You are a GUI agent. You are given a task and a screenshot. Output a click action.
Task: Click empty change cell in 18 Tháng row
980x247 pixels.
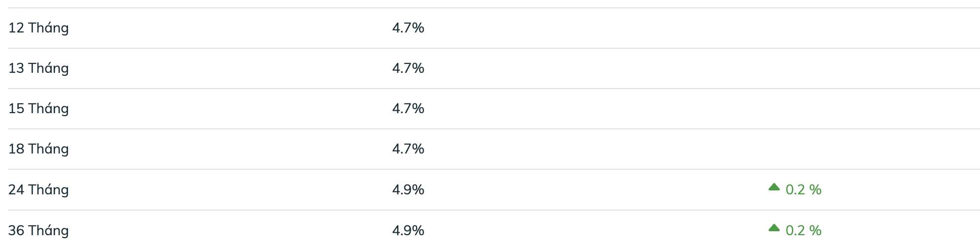pyautogui.click(x=795, y=149)
